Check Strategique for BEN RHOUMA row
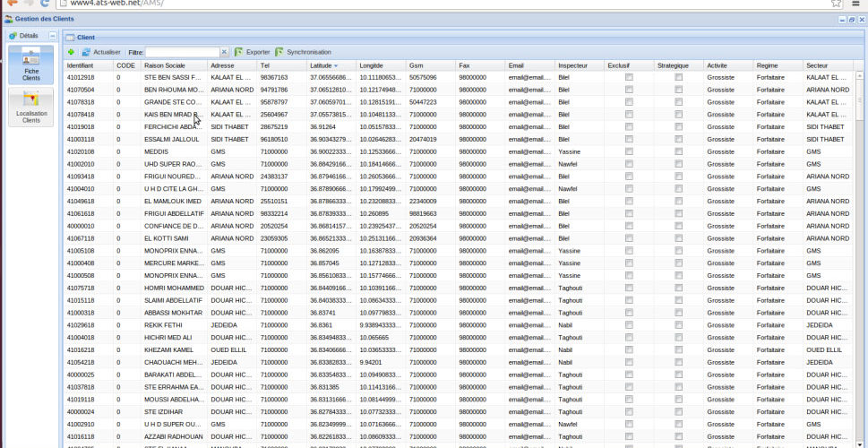 679,90
